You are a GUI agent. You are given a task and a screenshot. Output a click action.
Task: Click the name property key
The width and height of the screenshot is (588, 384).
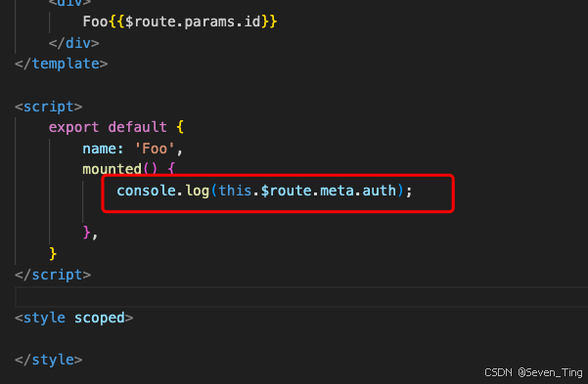99,149
